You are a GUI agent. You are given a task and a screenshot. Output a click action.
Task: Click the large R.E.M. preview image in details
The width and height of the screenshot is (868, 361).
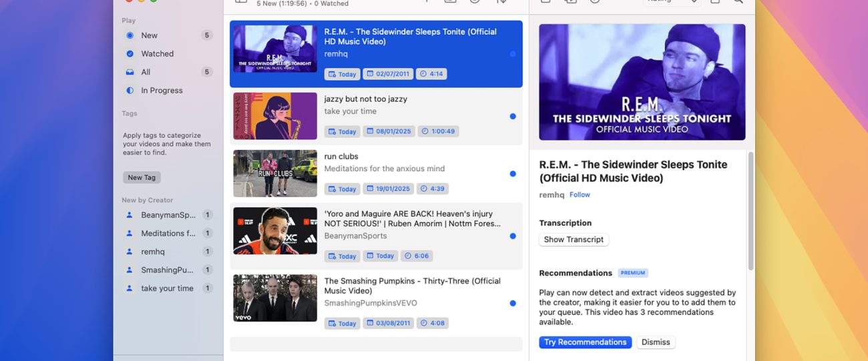click(642, 82)
